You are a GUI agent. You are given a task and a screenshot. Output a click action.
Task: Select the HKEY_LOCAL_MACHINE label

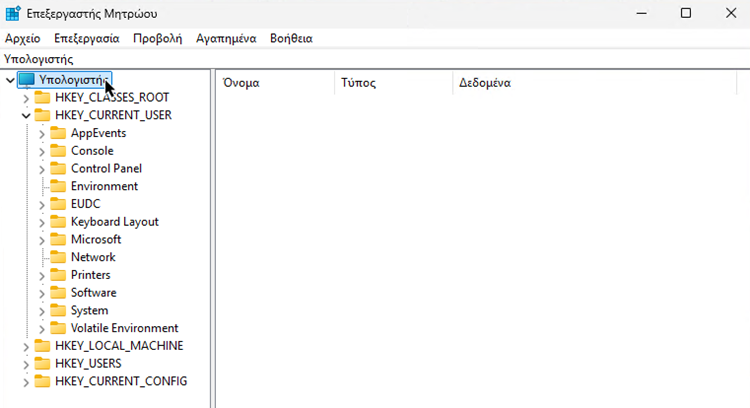(x=119, y=346)
